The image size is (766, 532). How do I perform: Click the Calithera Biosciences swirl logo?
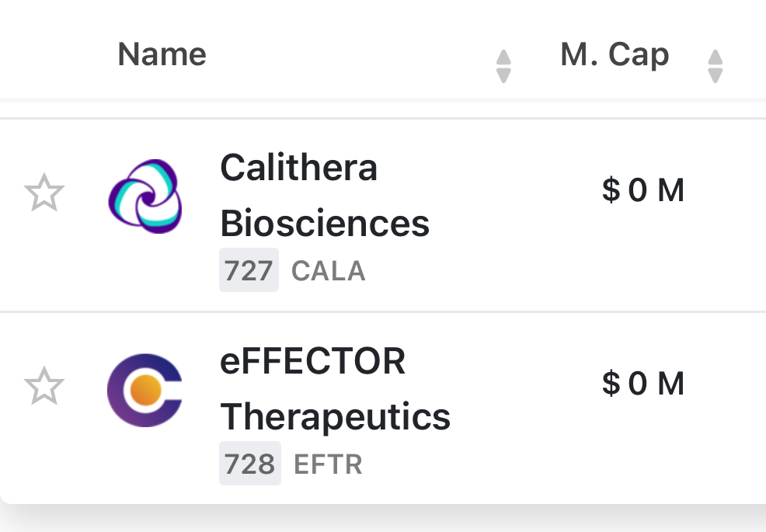(x=145, y=196)
